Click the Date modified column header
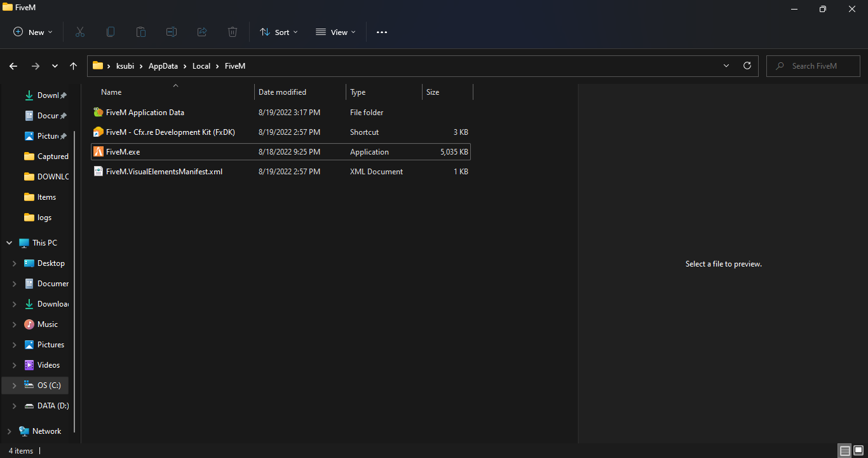The image size is (868, 458). [x=282, y=92]
